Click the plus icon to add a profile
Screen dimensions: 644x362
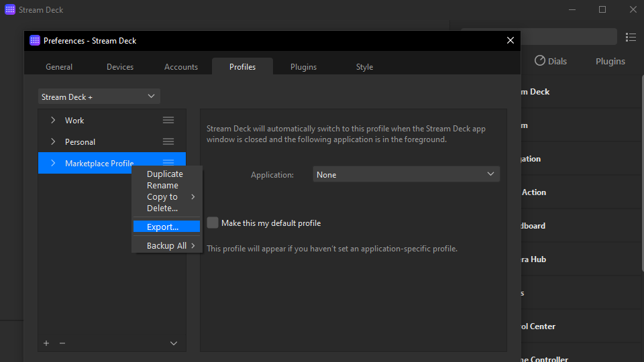46,343
